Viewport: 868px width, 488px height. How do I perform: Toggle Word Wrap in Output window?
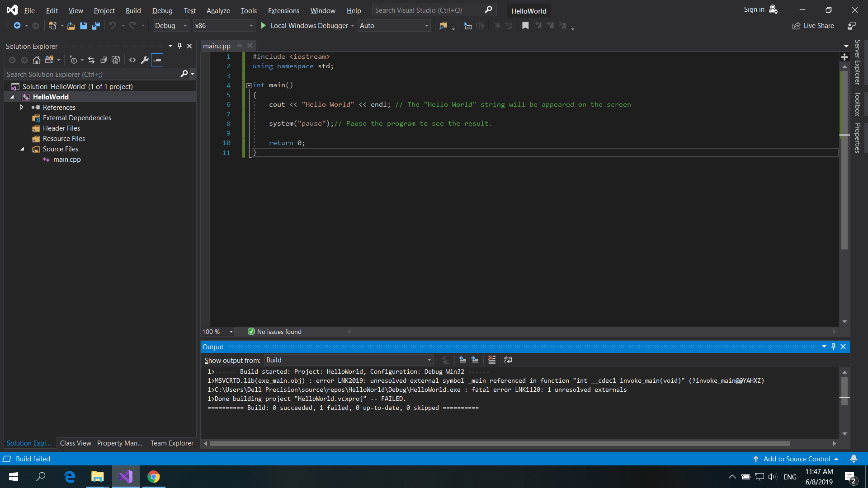click(x=508, y=360)
